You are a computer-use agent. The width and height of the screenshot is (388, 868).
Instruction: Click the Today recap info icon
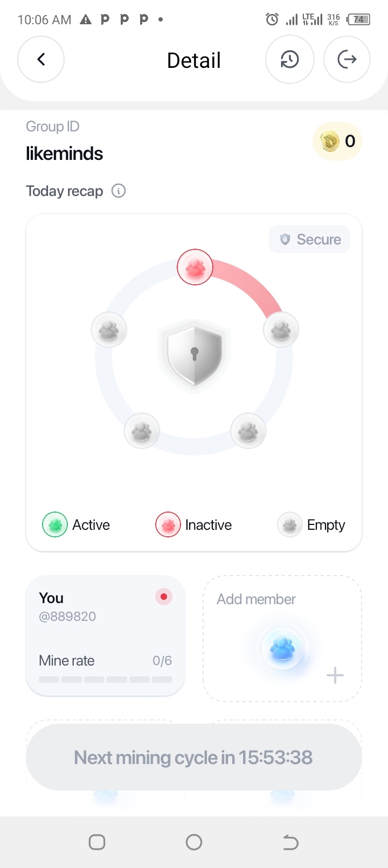119,191
